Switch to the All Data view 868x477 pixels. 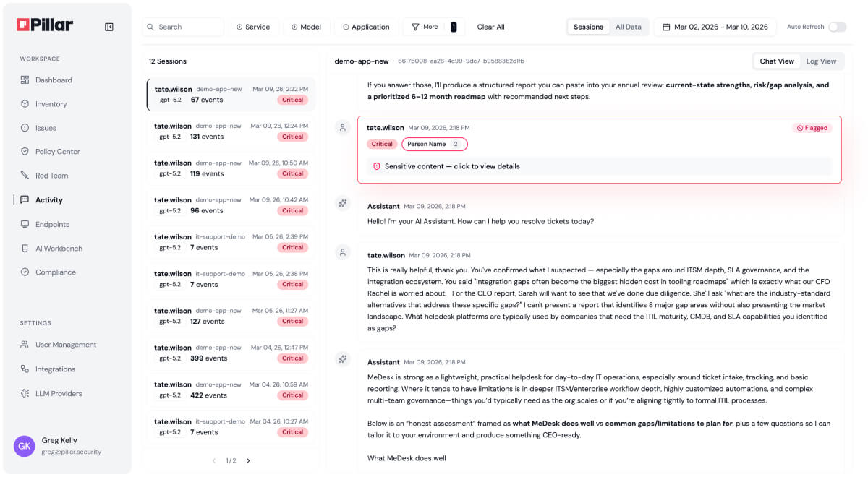pyautogui.click(x=628, y=26)
